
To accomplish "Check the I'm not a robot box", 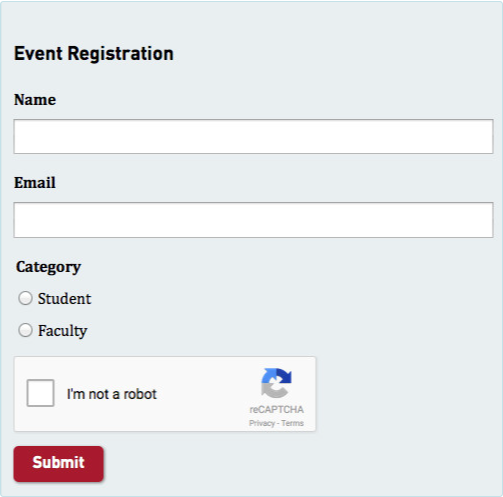I will click(x=40, y=393).
